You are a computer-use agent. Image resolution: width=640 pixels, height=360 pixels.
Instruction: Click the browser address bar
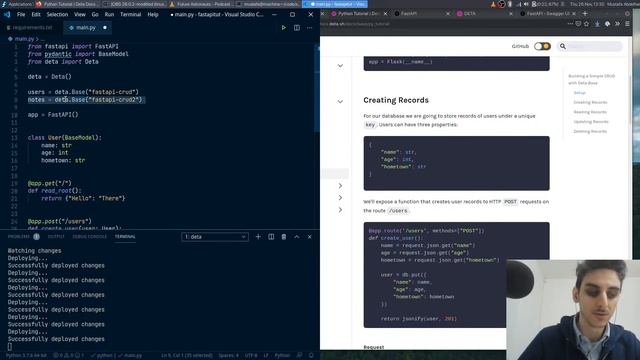coord(443,24)
